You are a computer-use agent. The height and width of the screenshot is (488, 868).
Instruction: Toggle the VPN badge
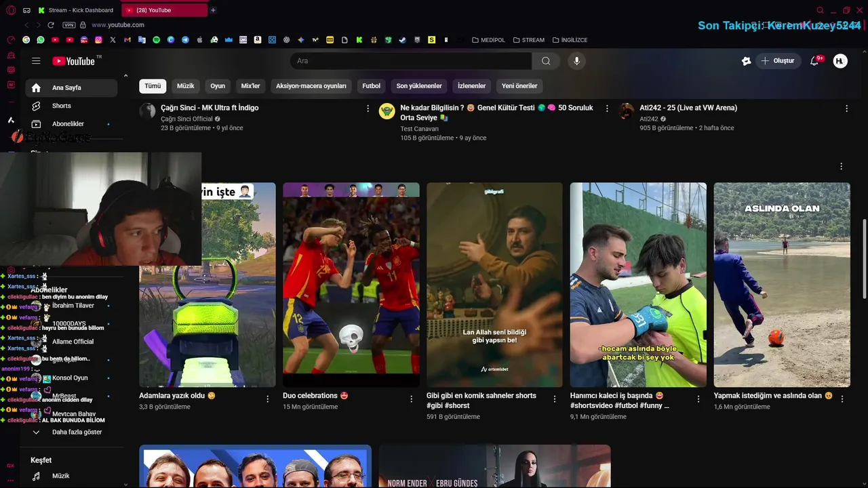pos(68,25)
